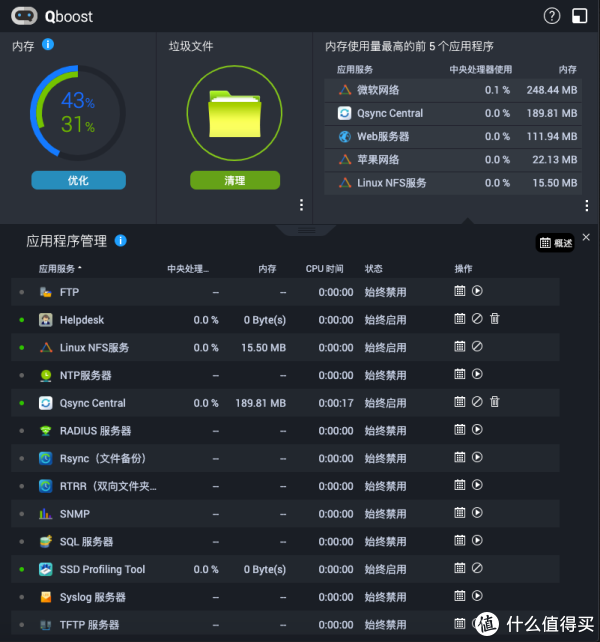Close the application management panel
Viewport: 600px width, 642px height.
click(586, 237)
